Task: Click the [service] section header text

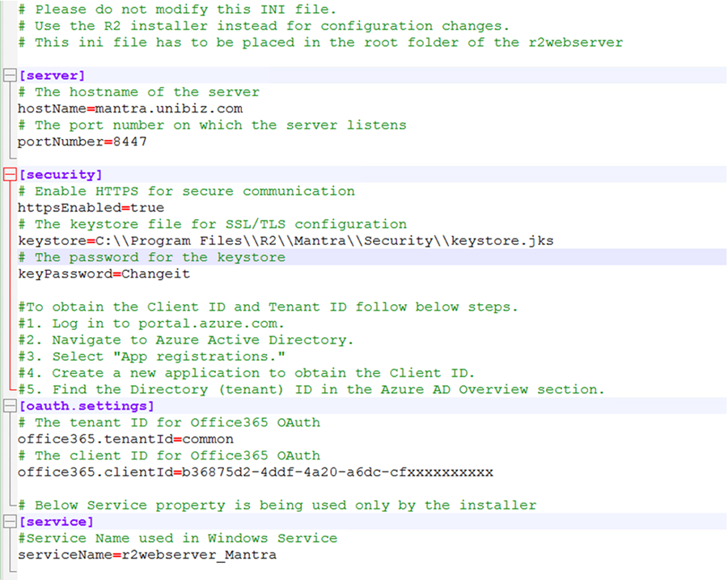Action: click(56, 522)
